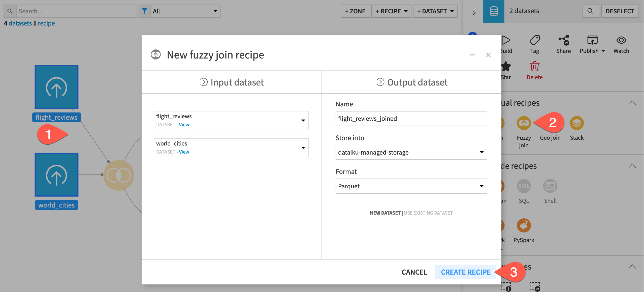The image size is (644, 292).
Task: Select the world_cities dataset node in flow
Action: point(56,174)
